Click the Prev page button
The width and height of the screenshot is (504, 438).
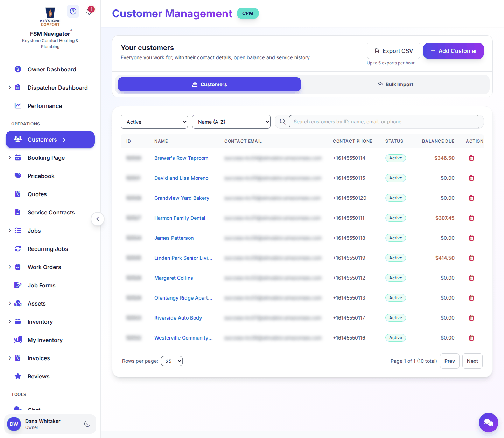tap(450, 361)
